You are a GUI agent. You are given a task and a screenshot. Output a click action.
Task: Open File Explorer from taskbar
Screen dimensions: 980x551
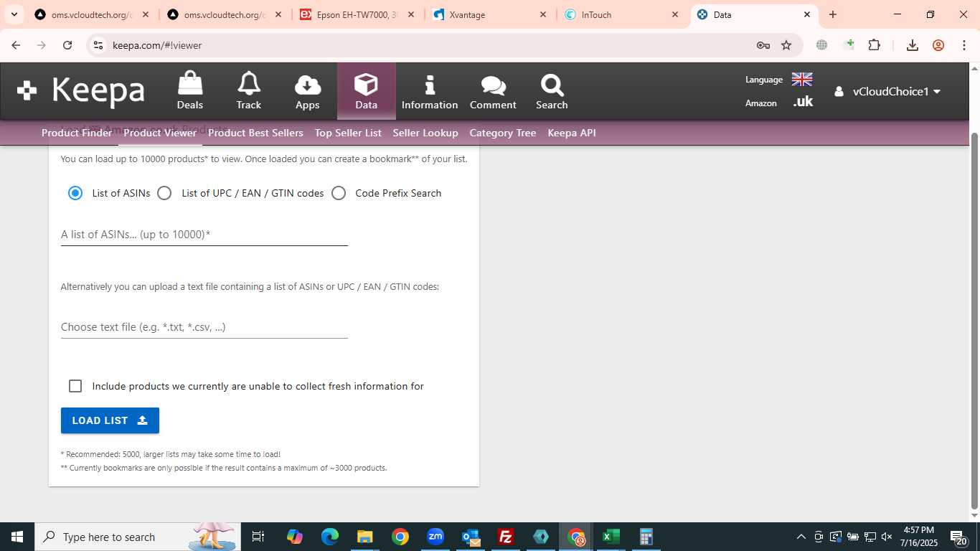[365, 537]
